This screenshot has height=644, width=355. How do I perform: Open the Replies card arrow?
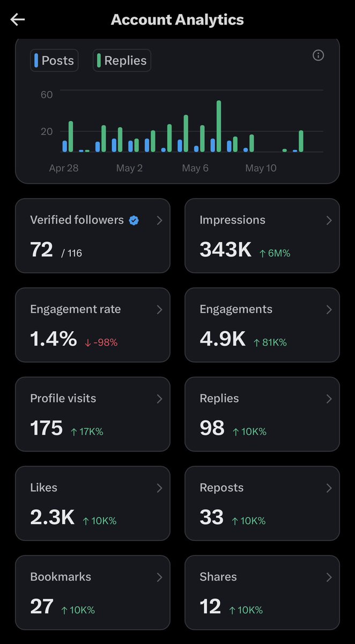coord(329,399)
